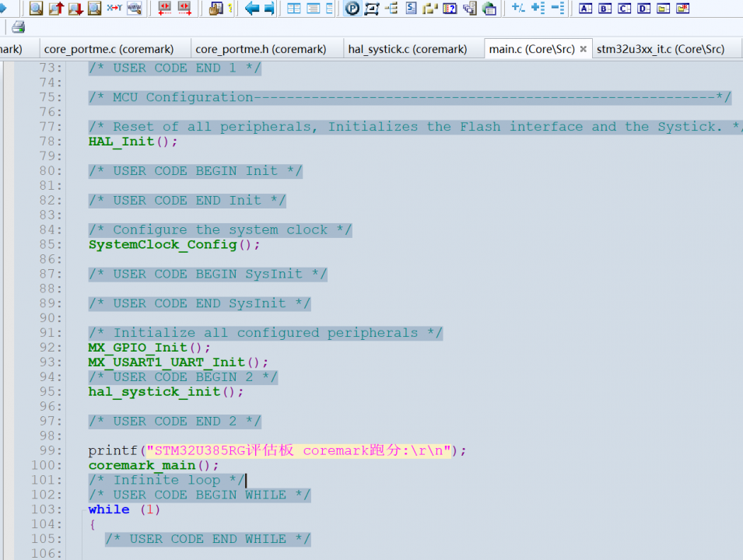The image size is (743, 560).
Task: Select layout D icon
Action: pyautogui.click(x=644, y=8)
